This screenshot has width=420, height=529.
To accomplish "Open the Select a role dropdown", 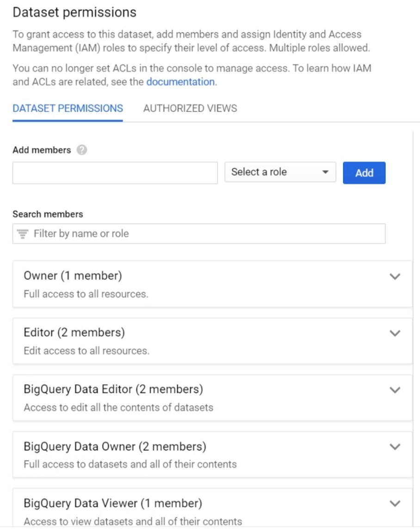I will pyautogui.click(x=280, y=172).
